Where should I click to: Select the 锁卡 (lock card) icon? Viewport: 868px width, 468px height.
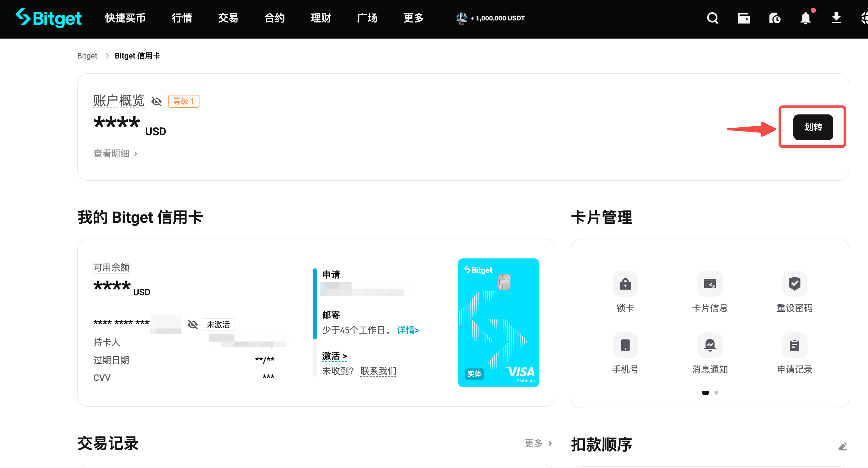[625, 284]
